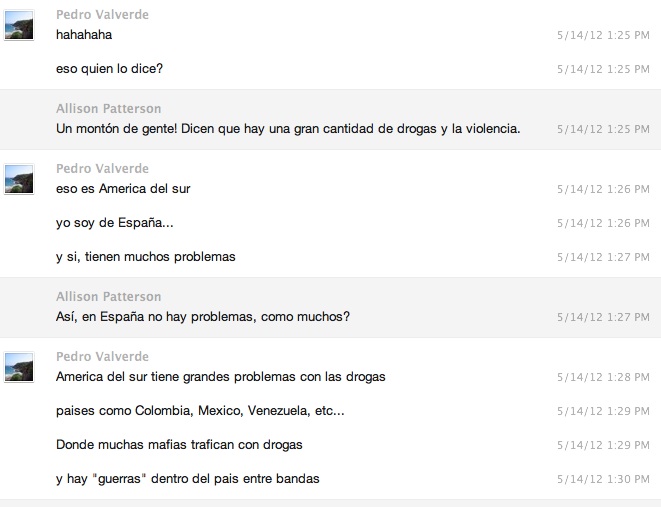Open Pedro Valverde's name above the 1:28 PM message
The height and width of the screenshot is (507, 661).
[x=102, y=357]
